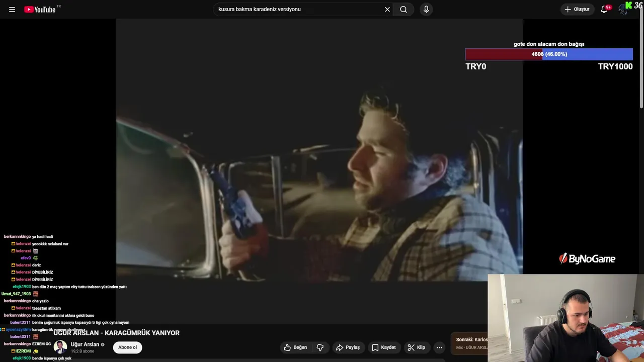The height and width of the screenshot is (362, 644).
Task: Click chat message 'deriz' by helenzei
Action: (36, 265)
